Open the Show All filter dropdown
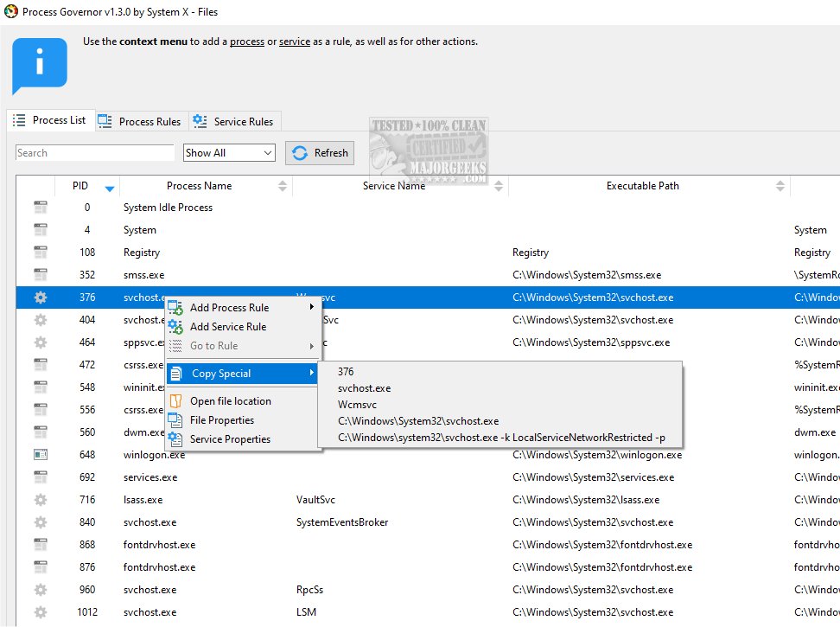The height and width of the screenshot is (627, 840). pos(229,153)
